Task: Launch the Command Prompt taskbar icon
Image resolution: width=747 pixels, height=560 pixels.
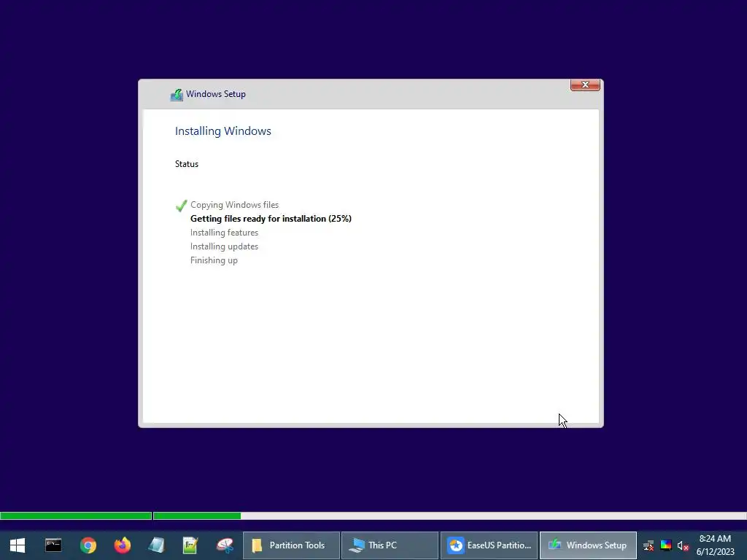Action: click(x=53, y=545)
